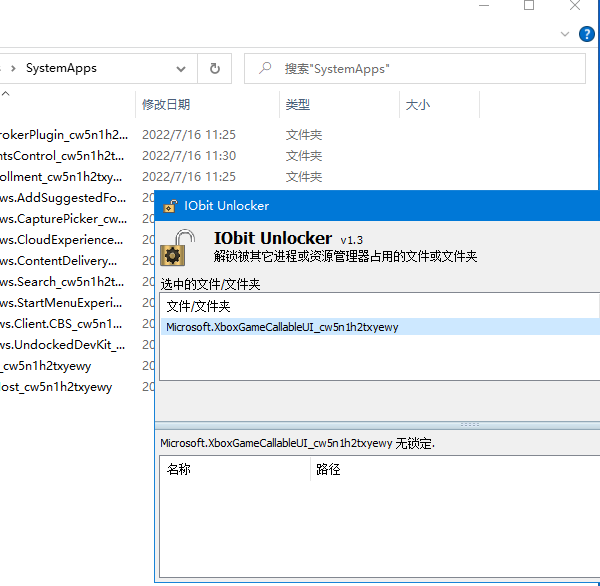Open the address bar history dropdown
The image size is (600, 586).
[181, 69]
